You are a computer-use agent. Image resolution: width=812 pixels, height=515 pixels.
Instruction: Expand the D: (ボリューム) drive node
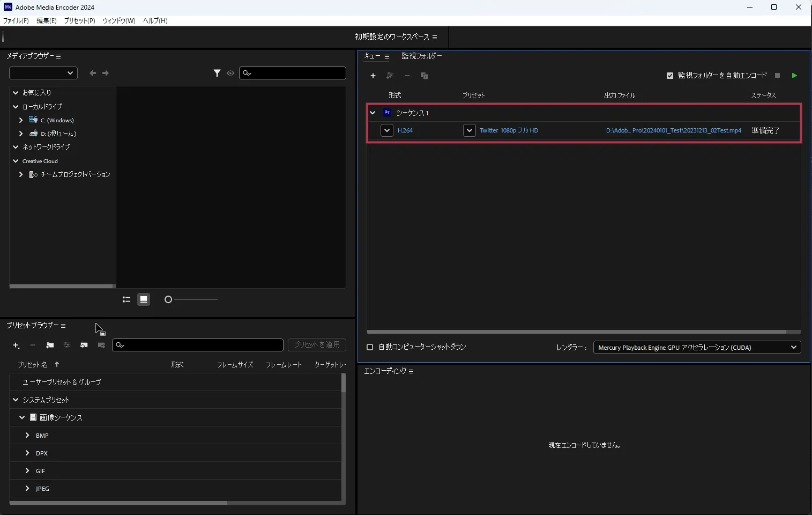click(21, 134)
